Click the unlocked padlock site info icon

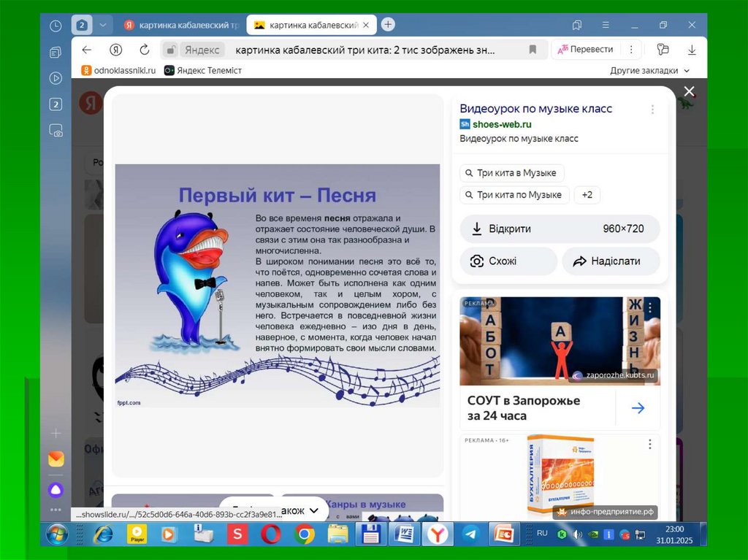pos(170,50)
